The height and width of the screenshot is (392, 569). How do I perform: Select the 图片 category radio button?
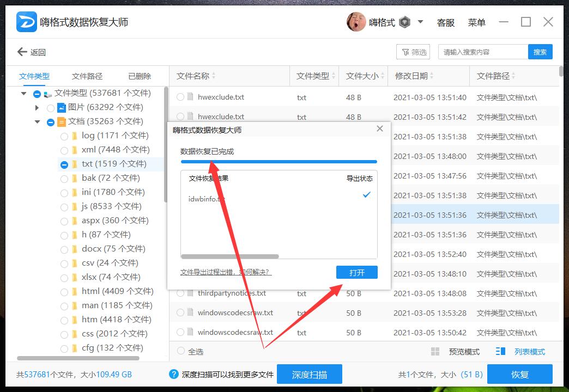51,108
